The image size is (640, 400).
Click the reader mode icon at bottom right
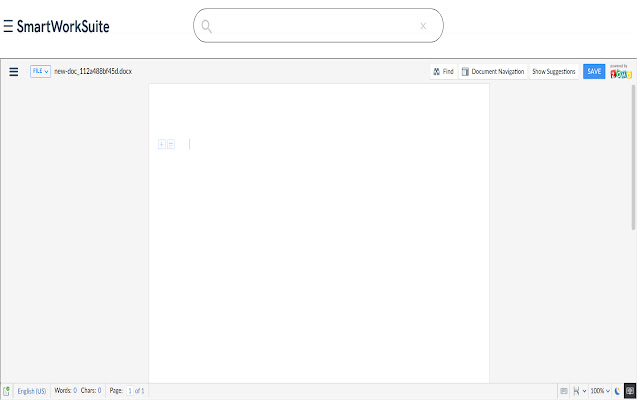[x=630, y=391]
